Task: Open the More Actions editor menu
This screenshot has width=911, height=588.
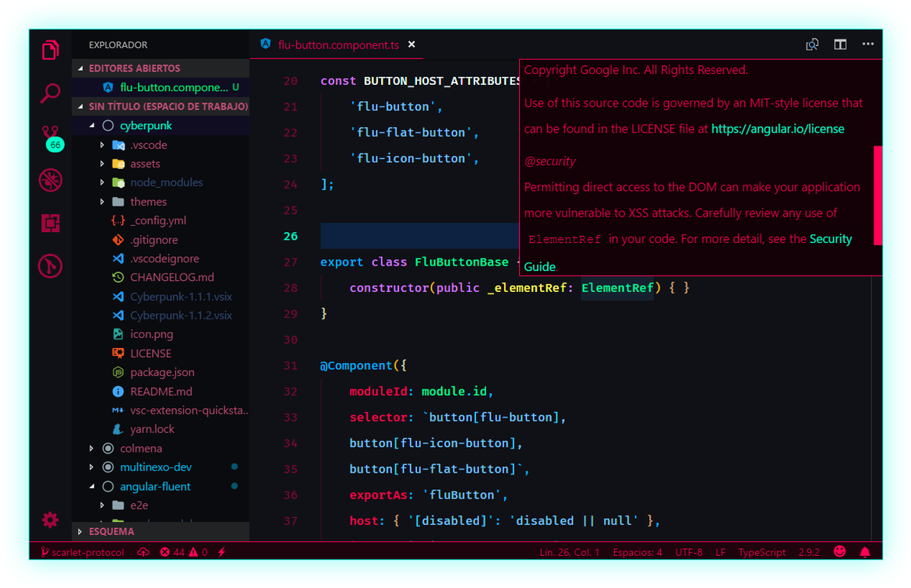Action: pyautogui.click(x=867, y=44)
